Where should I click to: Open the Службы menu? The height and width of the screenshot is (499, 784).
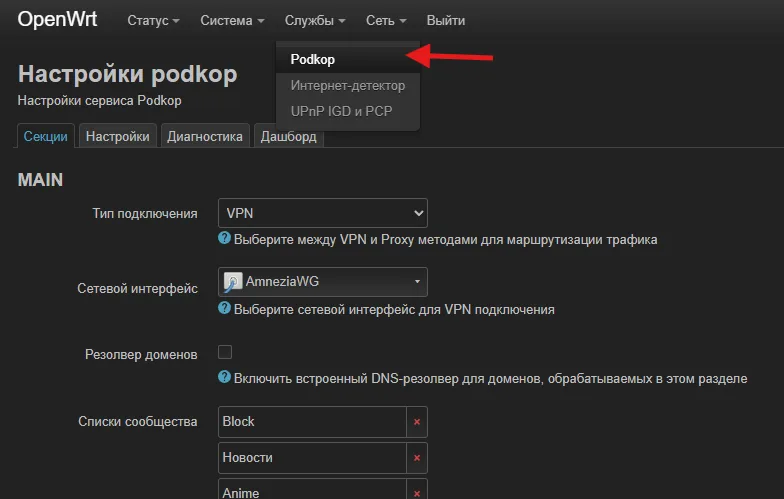(x=315, y=20)
